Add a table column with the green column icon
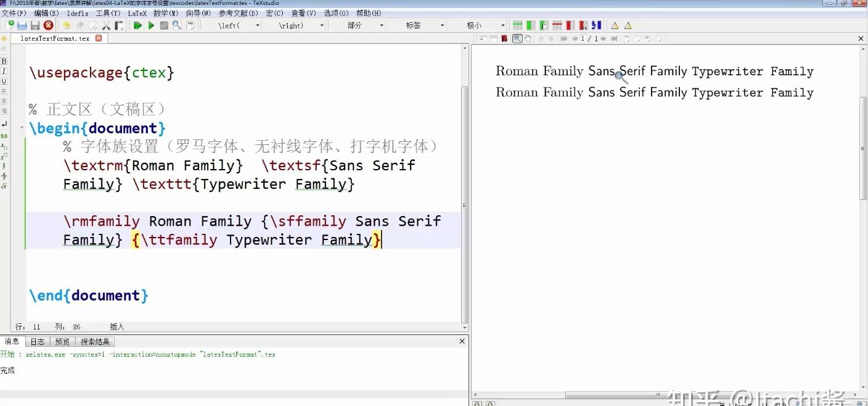This screenshot has width=868, height=406. [x=531, y=25]
